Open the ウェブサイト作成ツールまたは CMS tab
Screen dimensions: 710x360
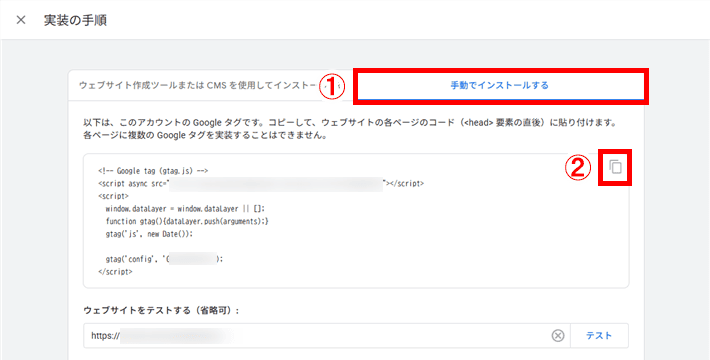[203, 85]
